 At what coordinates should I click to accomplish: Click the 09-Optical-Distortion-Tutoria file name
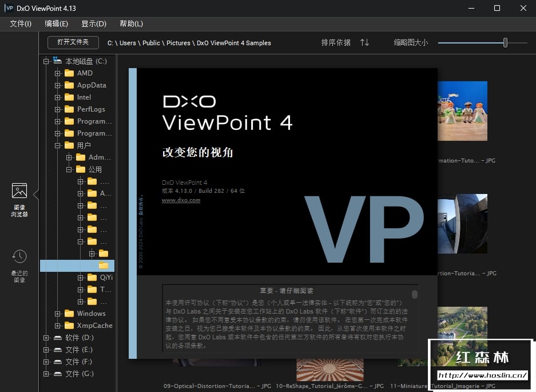tap(217, 386)
